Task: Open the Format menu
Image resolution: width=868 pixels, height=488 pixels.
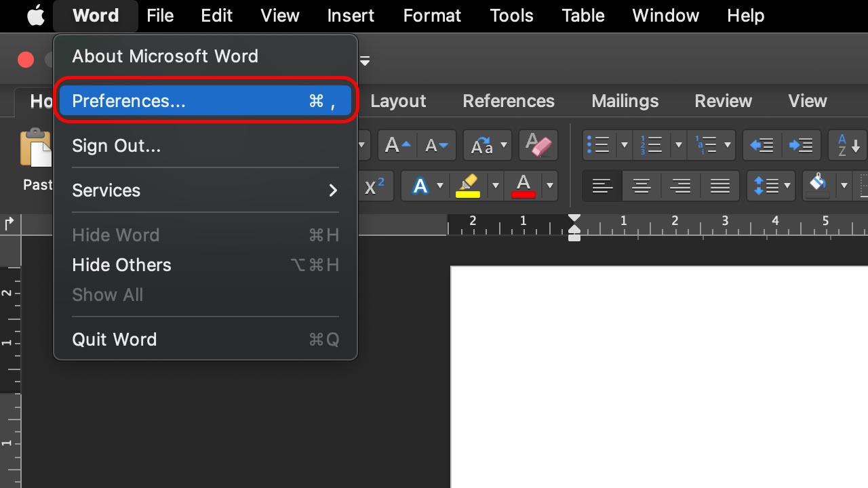Action: [432, 16]
